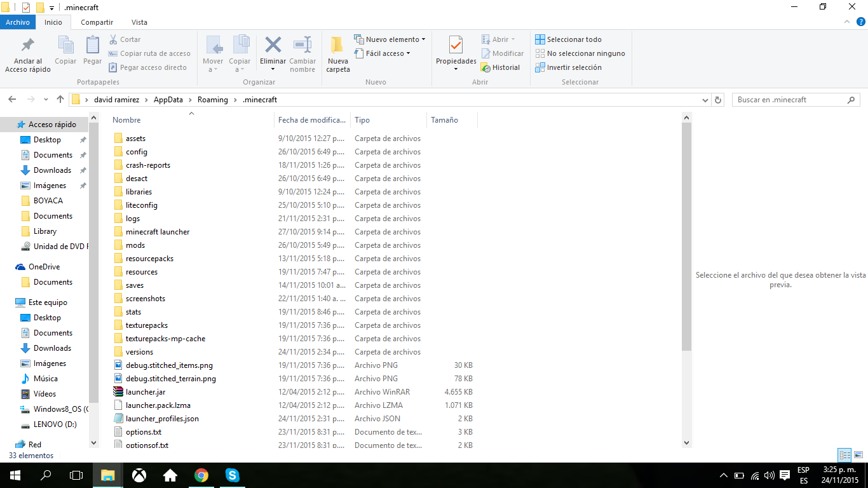Image resolution: width=868 pixels, height=488 pixels.
Task: Select the mods folder
Action: click(135, 245)
